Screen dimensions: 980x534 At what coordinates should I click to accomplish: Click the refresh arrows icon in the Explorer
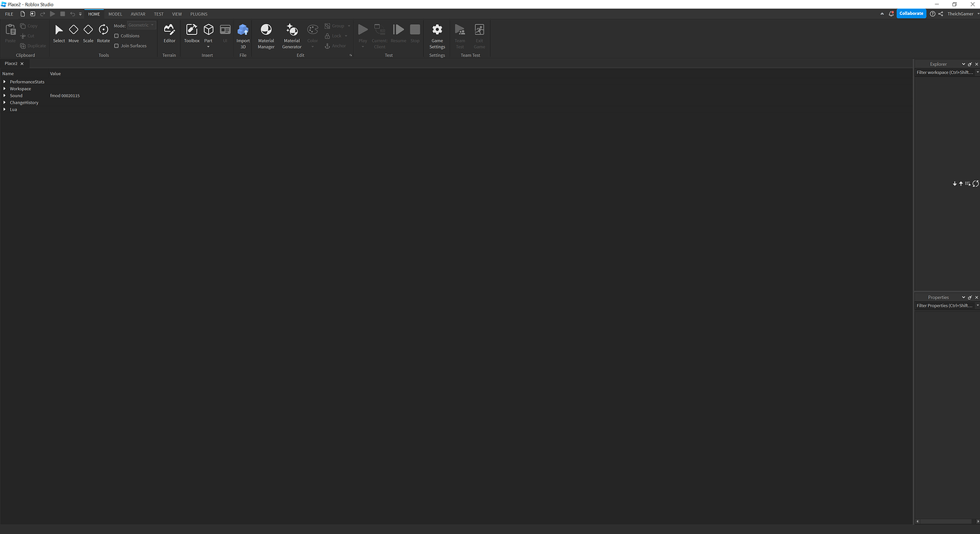(x=976, y=184)
